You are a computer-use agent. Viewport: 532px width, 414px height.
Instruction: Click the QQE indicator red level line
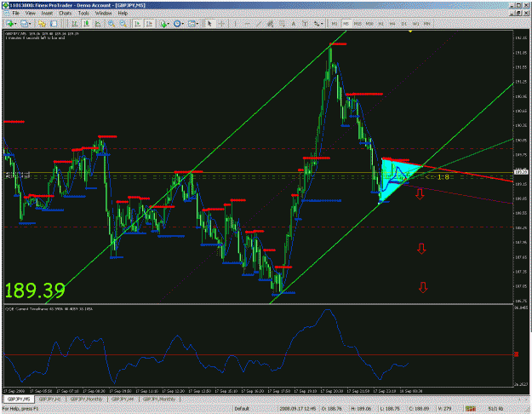pyautogui.click(x=258, y=354)
